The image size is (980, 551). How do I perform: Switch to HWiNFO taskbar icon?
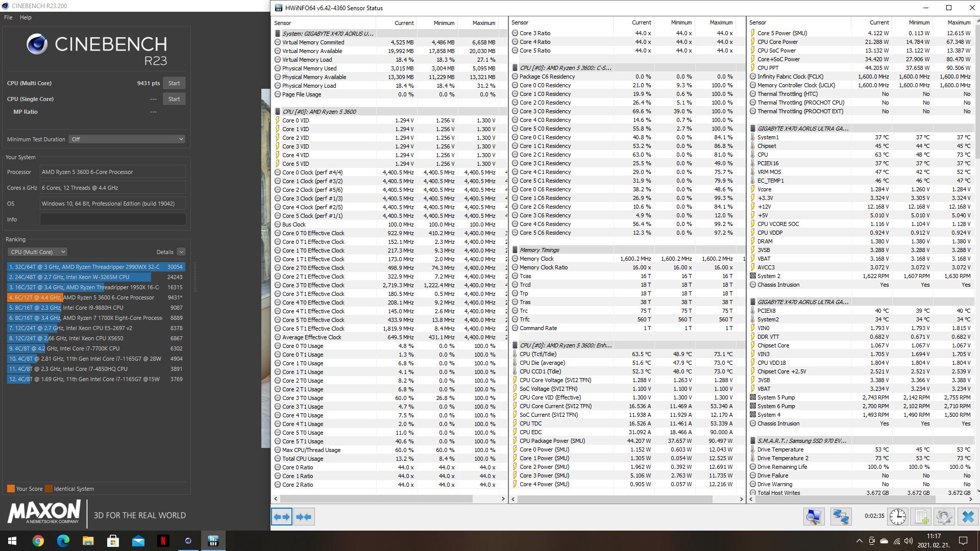coord(213,541)
